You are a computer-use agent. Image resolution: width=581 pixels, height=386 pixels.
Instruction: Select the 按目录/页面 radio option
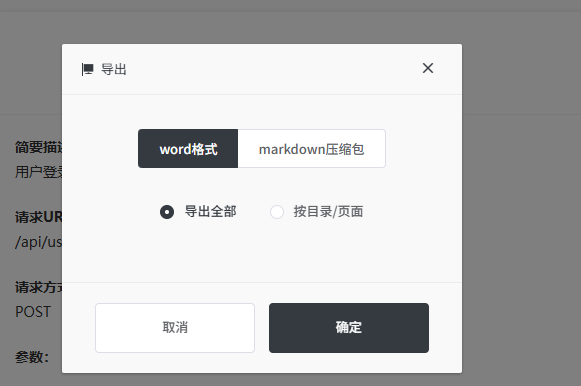click(317, 212)
